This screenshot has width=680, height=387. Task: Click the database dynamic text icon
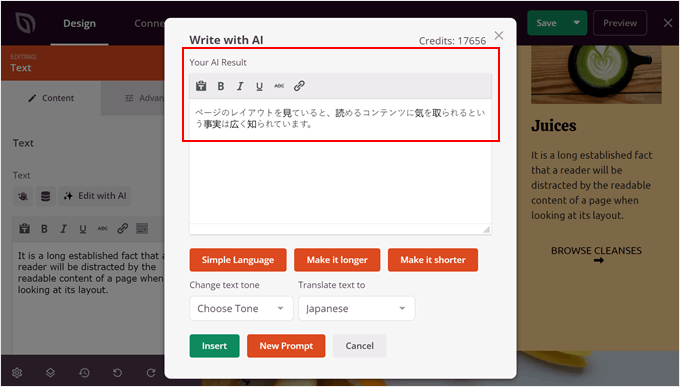(46, 196)
